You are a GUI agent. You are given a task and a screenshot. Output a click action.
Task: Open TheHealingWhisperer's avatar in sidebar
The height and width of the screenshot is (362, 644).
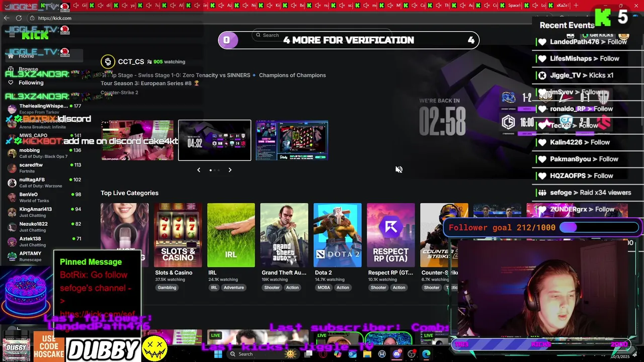click(12, 109)
